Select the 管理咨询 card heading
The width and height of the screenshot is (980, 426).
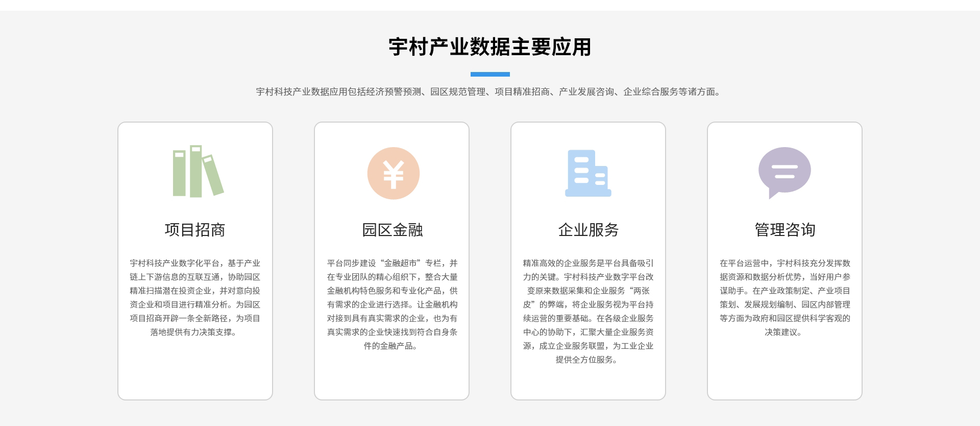pos(785,230)
